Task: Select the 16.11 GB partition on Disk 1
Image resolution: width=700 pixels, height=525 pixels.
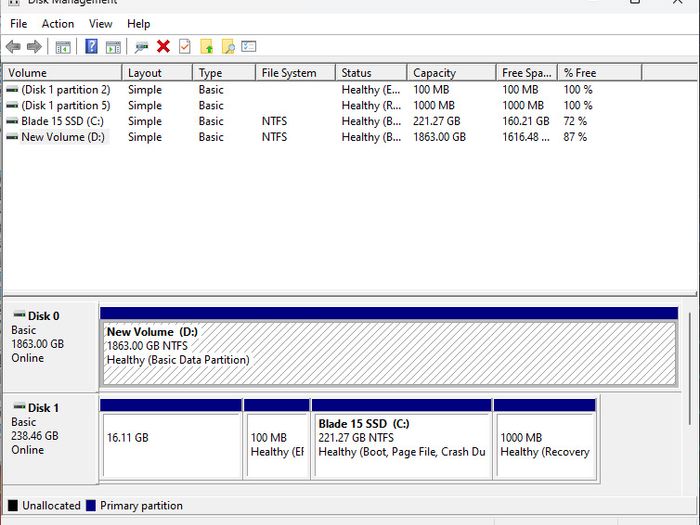Action: pos(171,445)
